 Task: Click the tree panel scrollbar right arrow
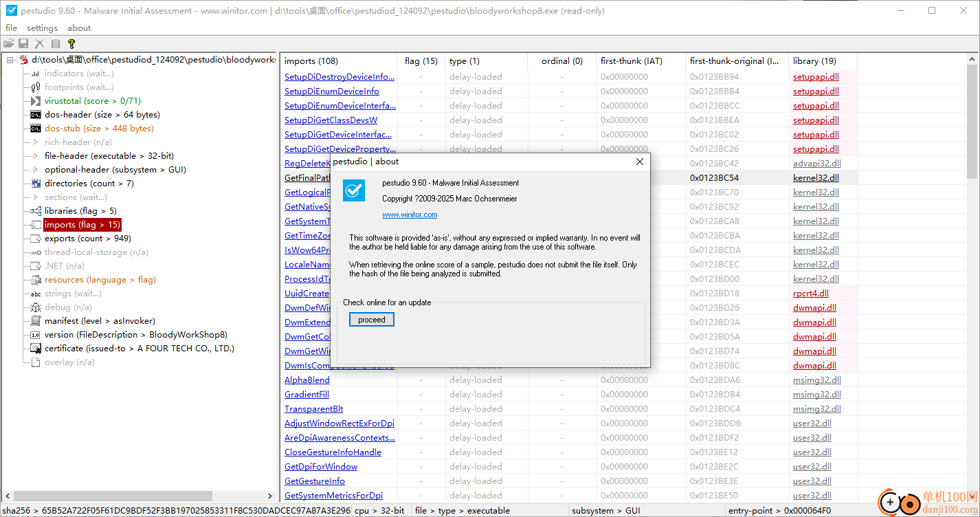270,496
